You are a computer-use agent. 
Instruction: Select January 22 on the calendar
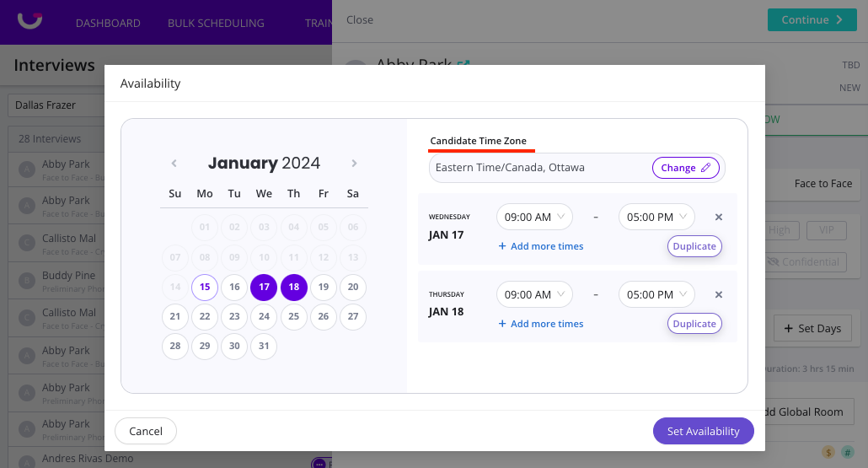(205, 316)
